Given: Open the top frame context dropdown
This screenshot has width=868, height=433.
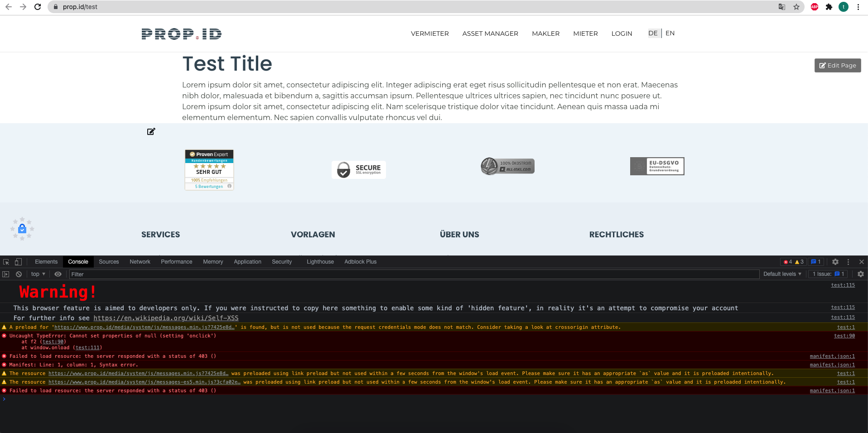Looking at the screenshot, I should (x=38, y=274).
